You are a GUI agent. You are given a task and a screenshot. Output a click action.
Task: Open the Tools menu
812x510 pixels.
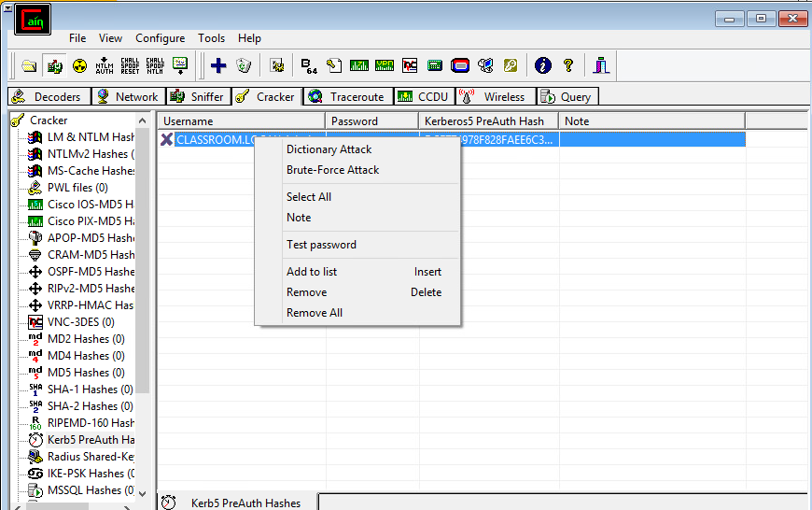211,38
